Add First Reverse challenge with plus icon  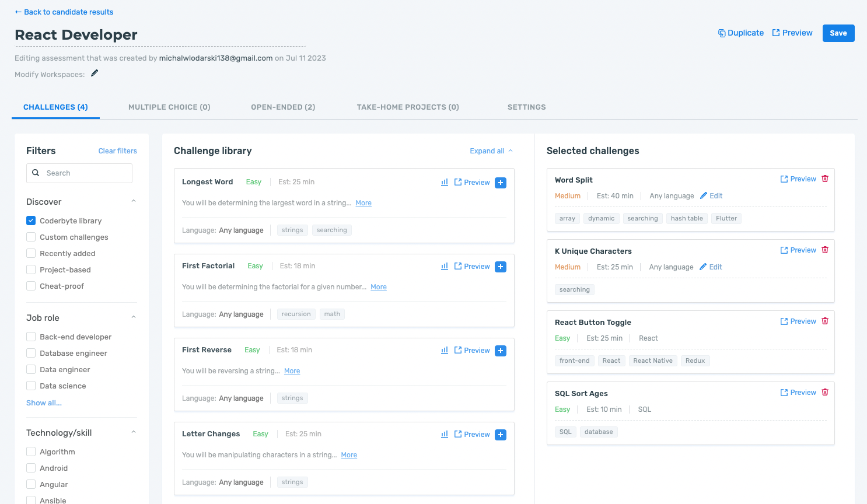(x=501, y=351)
